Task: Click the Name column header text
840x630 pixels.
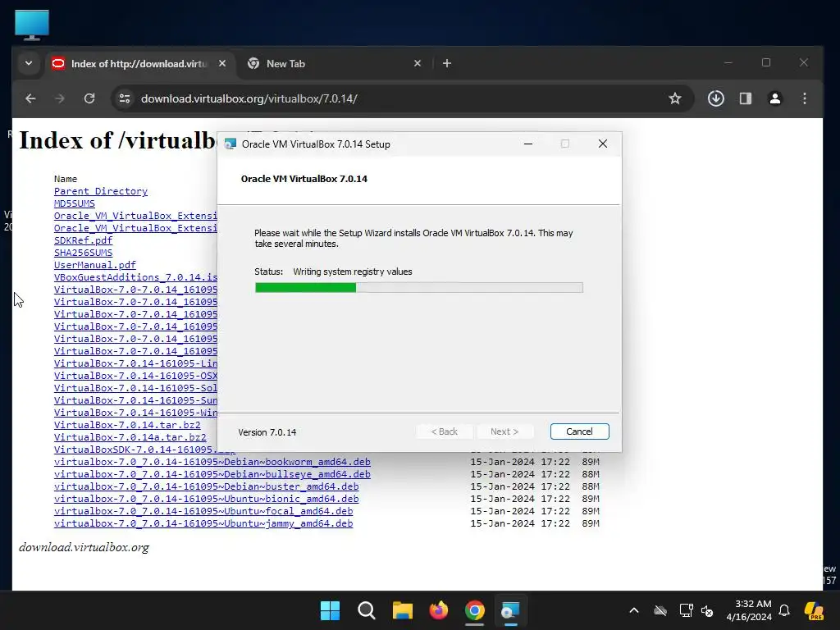Action: (66, 179)
